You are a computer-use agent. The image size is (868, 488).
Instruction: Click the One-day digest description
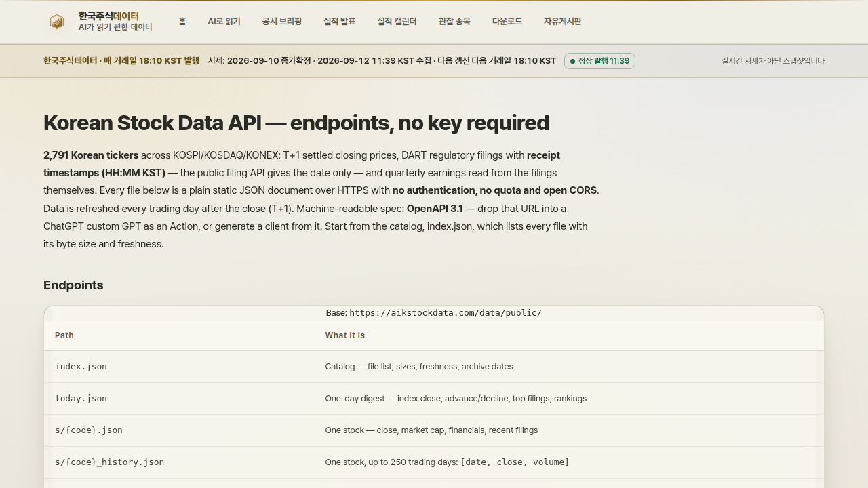(456, 399)
